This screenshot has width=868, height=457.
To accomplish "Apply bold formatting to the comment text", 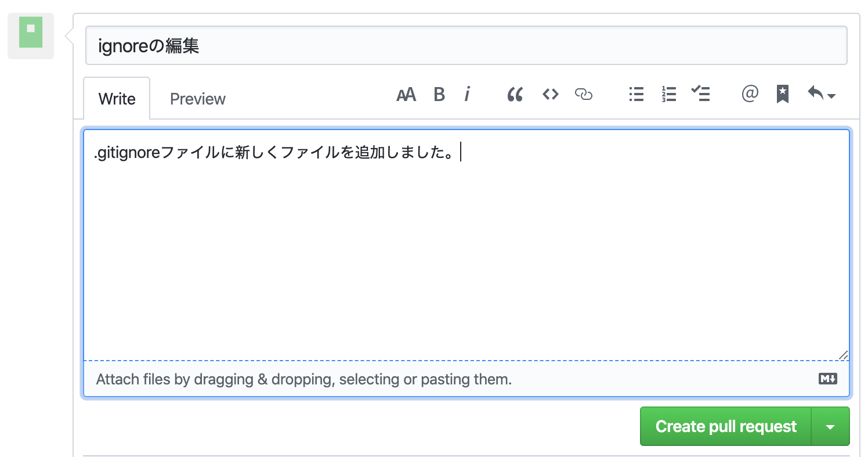I will [x=439, y=94].
